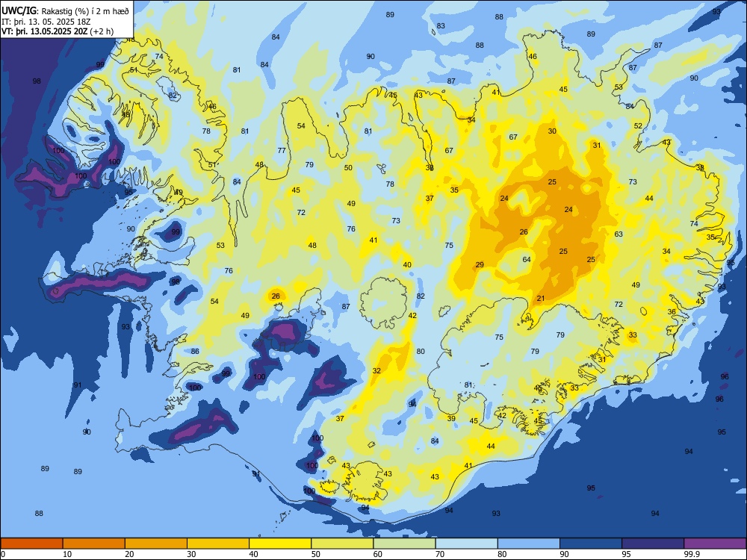Click the '86' value in the west
Viewport: 747px width, 560px height.
pos(195,352)
